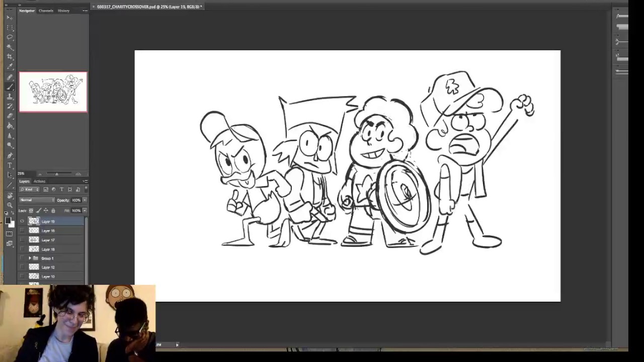This screenshot has height=362, width=644.
Task: Zoom out in the Navigator panel
Action: pos(40,174)
